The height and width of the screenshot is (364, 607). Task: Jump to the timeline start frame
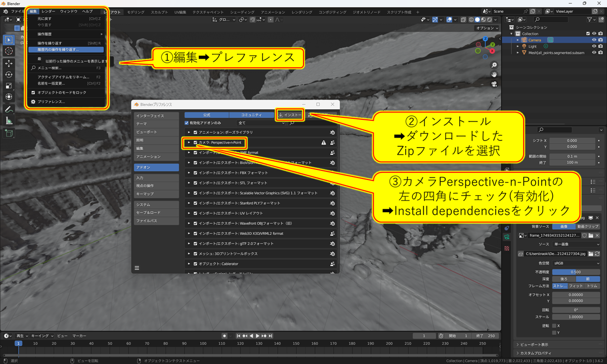(239, 336)
